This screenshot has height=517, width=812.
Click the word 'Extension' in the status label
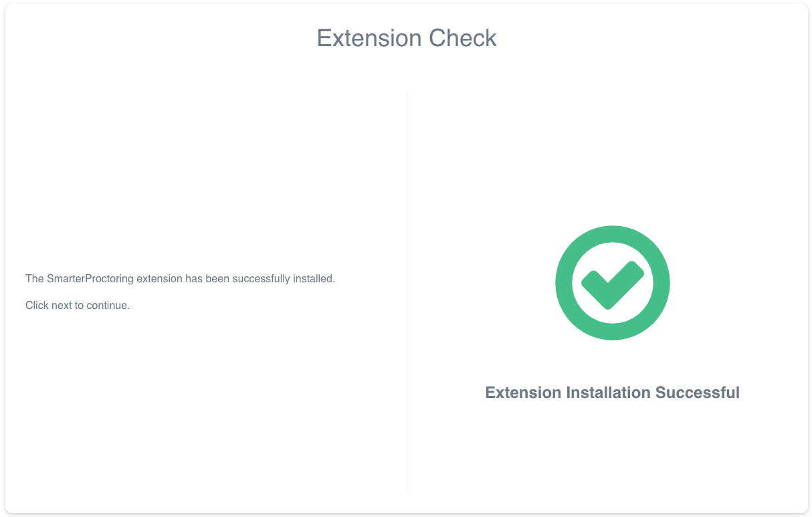click(x=523, y=393)
